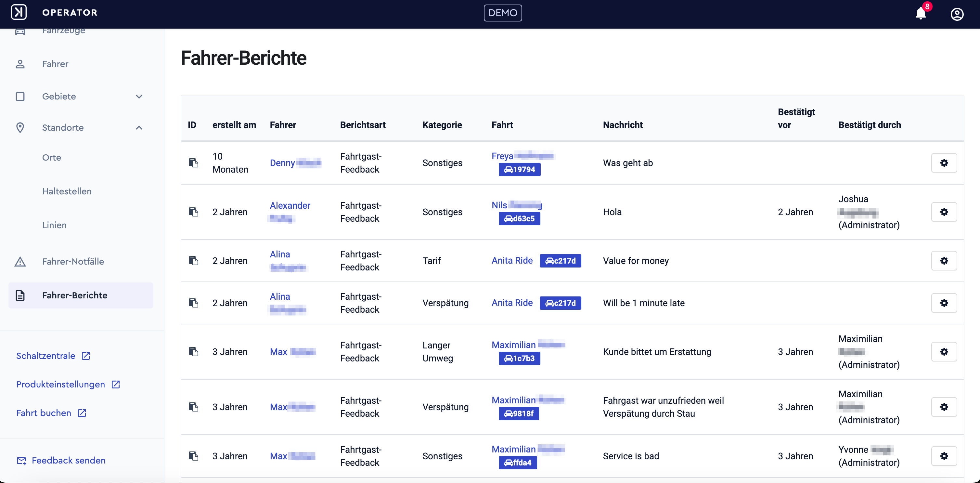The image size is (980, 483).
Task: Click Feedback senden link
Action: point(61,461)
